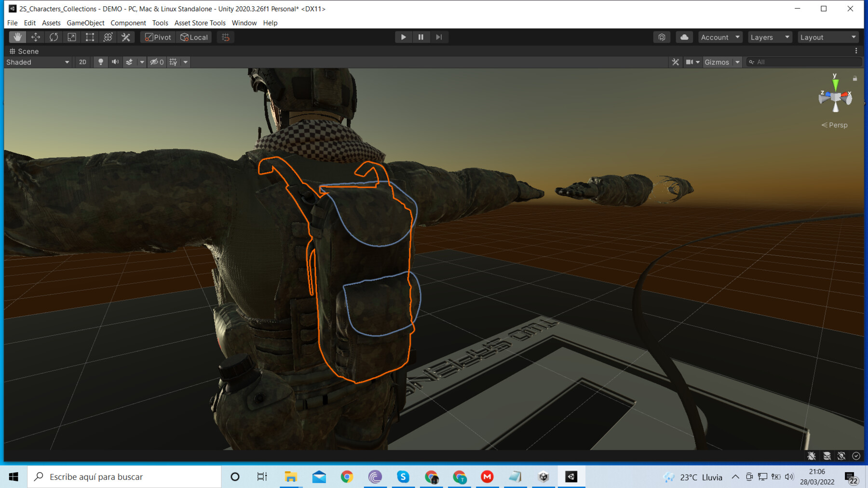Screen dimensions: 868x488
Task: Open cloud Services button
Action: (684, 37)
